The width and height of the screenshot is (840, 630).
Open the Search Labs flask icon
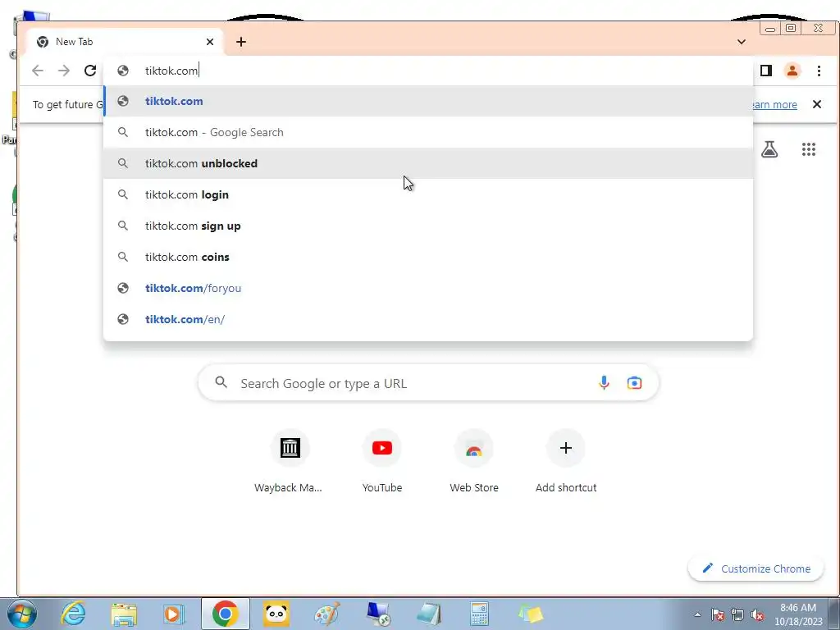(769, 149)
